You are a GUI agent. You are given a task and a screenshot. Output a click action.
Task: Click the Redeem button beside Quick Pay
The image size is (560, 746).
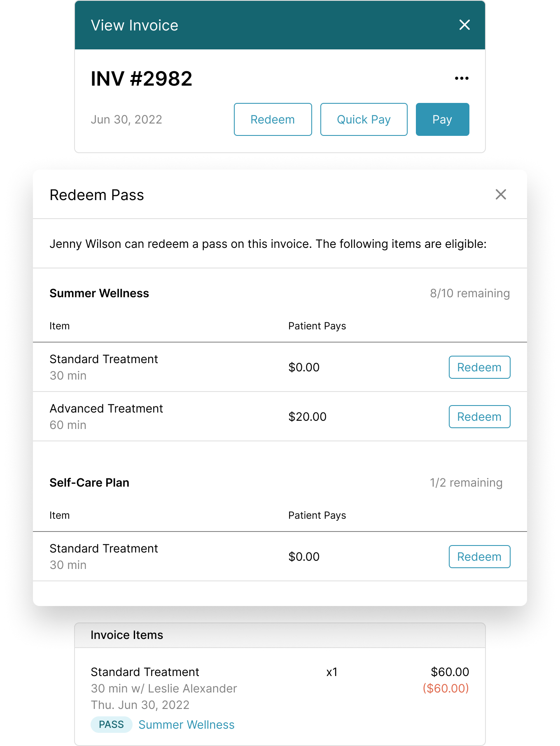pos(273,119)
